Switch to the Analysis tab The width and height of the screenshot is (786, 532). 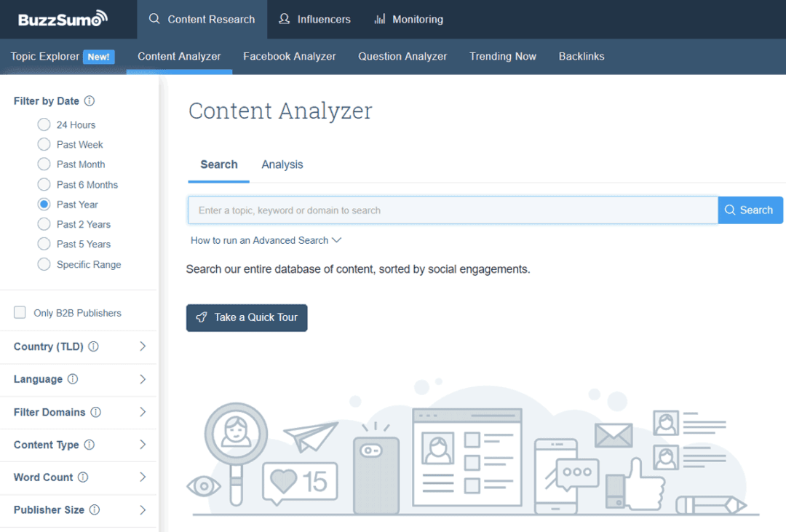click(282, 164)
